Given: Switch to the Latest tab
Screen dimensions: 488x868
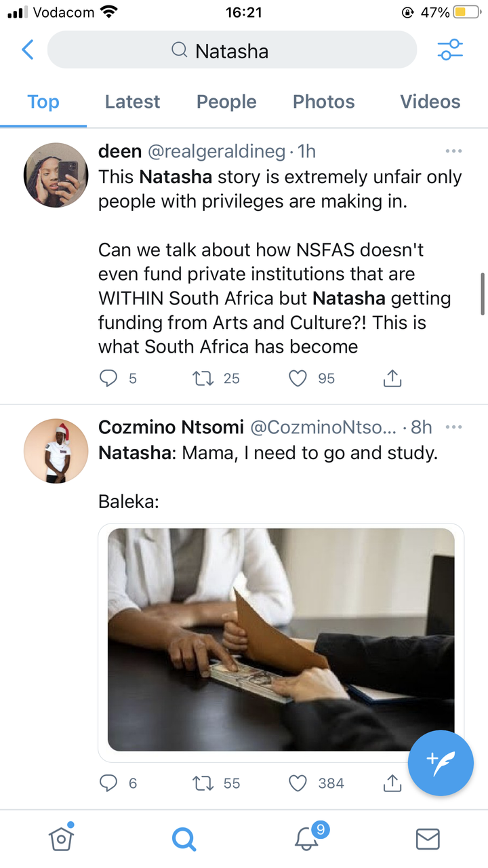Looking at the screenshot, I should point(132,102).
